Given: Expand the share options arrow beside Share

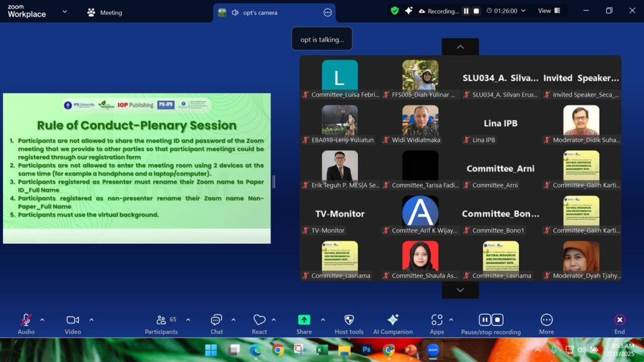Looking at the screenshot, I should point(323,319).
